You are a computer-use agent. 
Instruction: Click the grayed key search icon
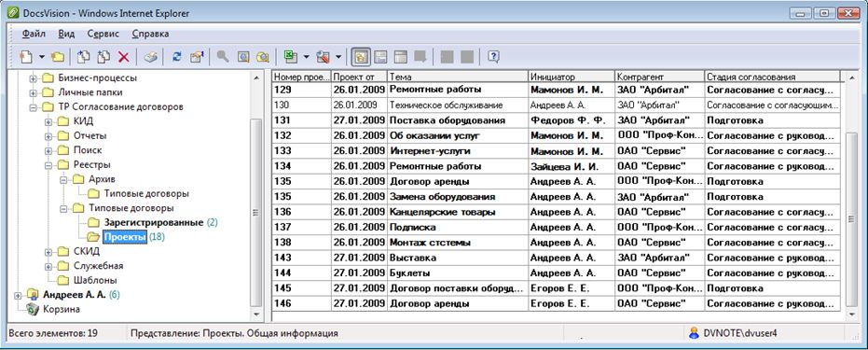pyautogui.click(x=223, y=57)
